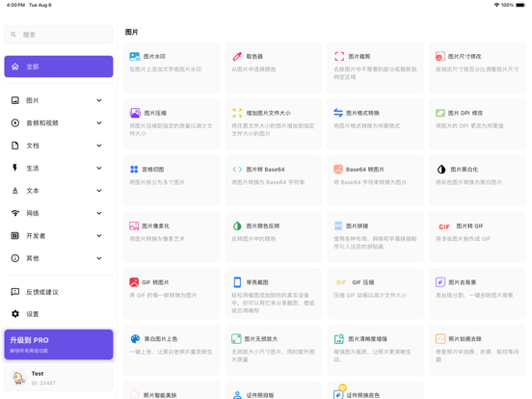
Task: Click description text 将图片拆分为多个图片
Action: click(157, 182)
